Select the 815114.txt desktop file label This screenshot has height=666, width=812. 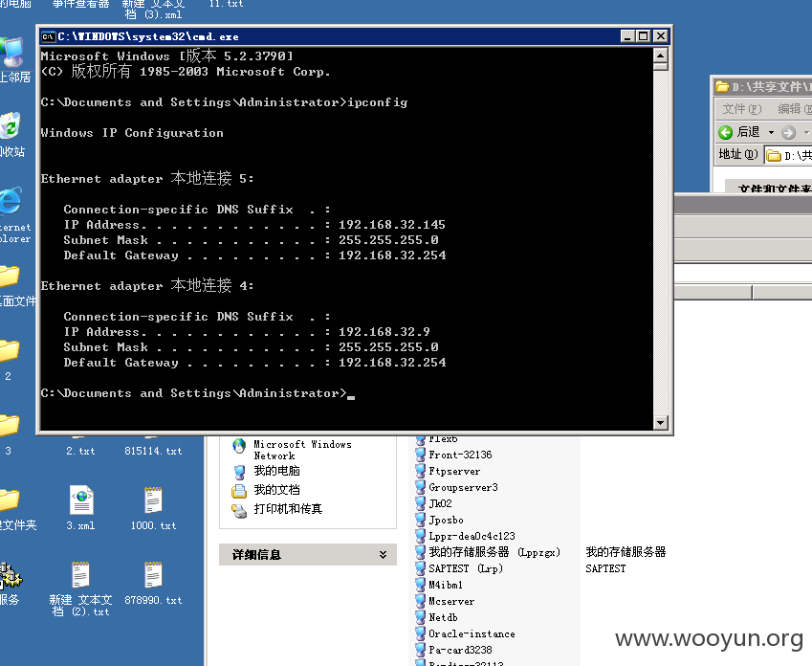[153, 451]
